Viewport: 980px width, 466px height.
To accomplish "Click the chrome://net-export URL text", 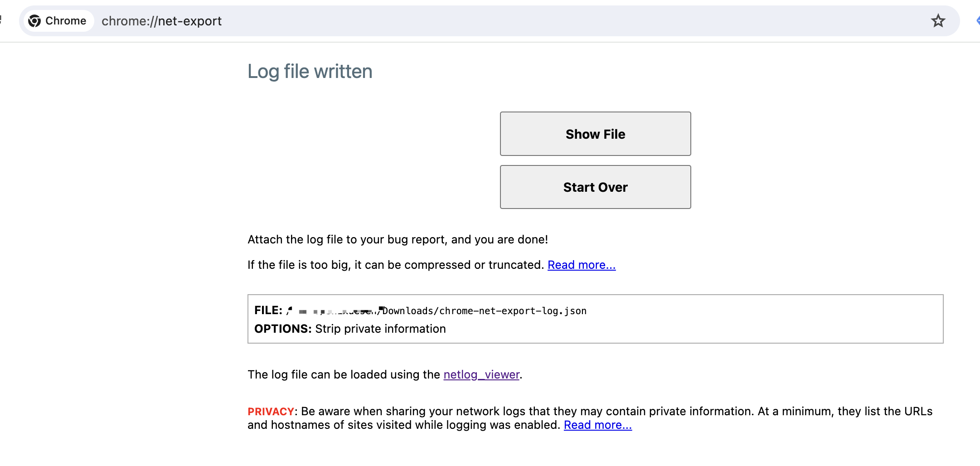I will click(x=161, y=21).
